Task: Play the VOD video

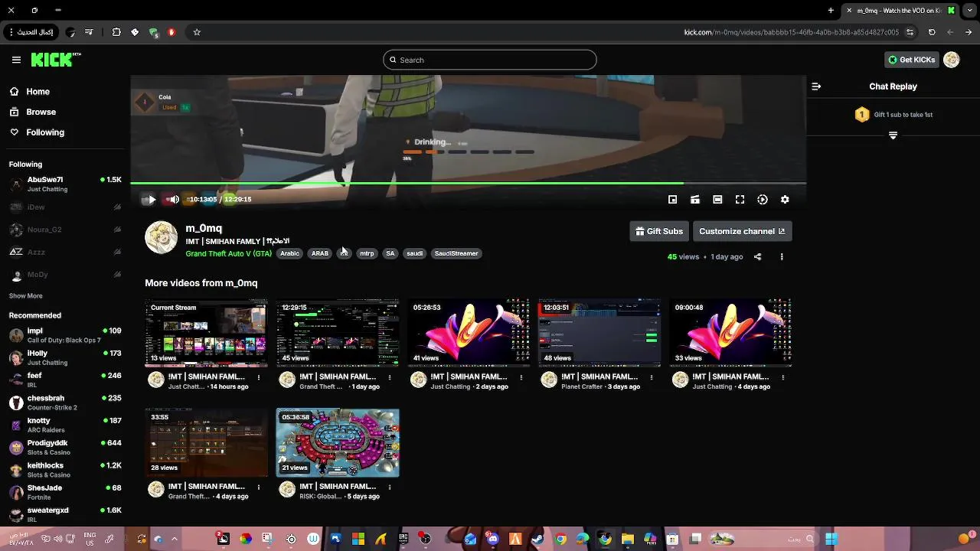Action: click(x=151, y=200)
